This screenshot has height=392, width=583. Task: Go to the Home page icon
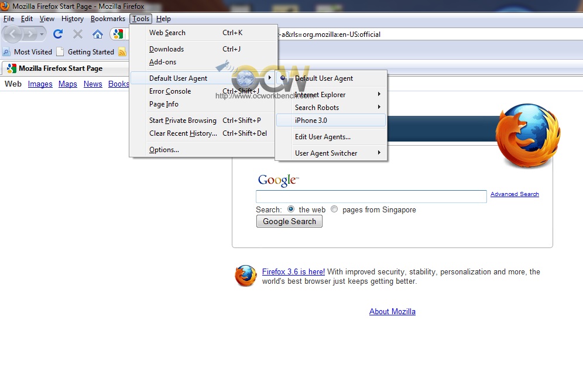tap(97, 34)
